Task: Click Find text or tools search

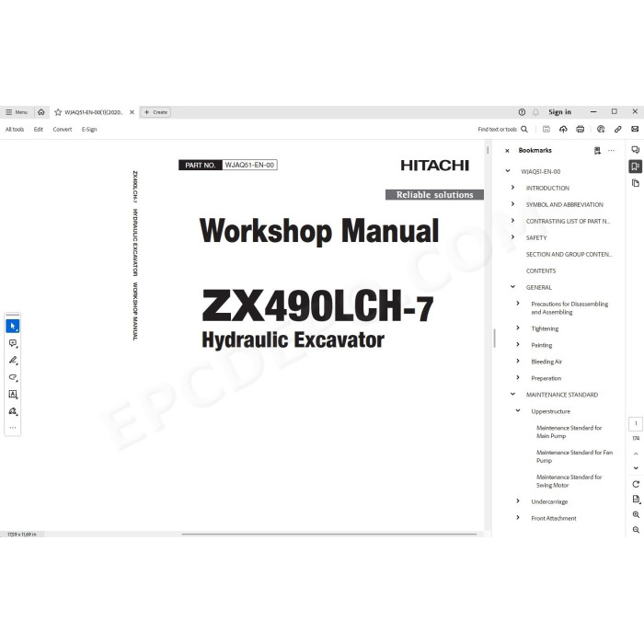Action: point(502,129)
